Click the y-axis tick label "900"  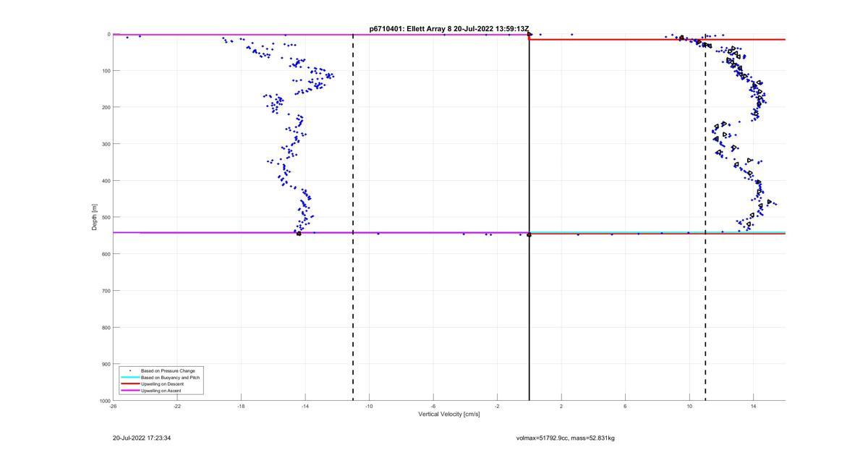pos(106,364)
